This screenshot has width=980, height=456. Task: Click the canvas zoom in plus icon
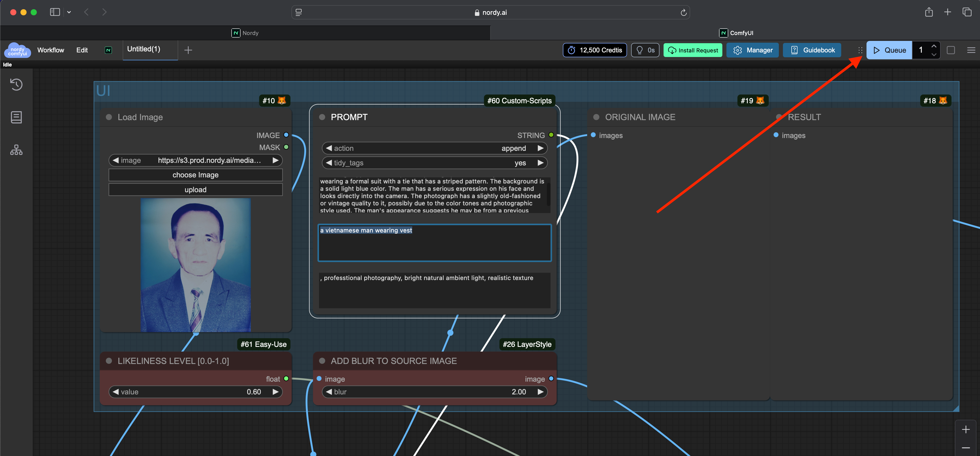coord(965,430)
